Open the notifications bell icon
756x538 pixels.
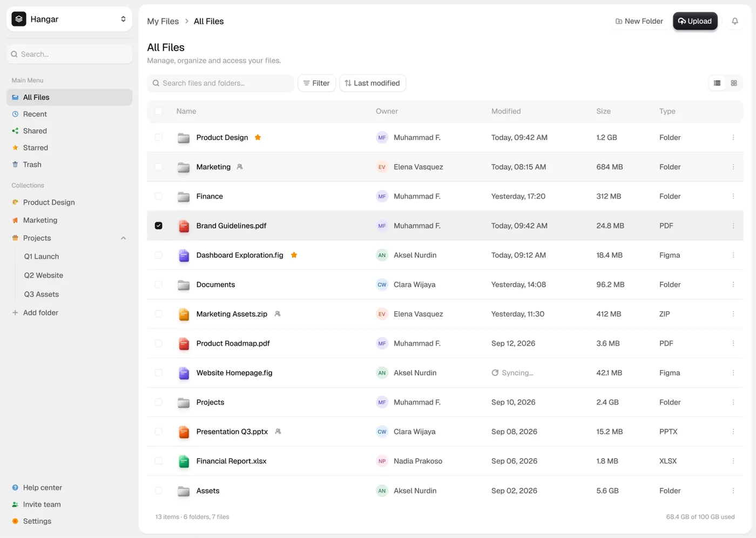[734, 21]
